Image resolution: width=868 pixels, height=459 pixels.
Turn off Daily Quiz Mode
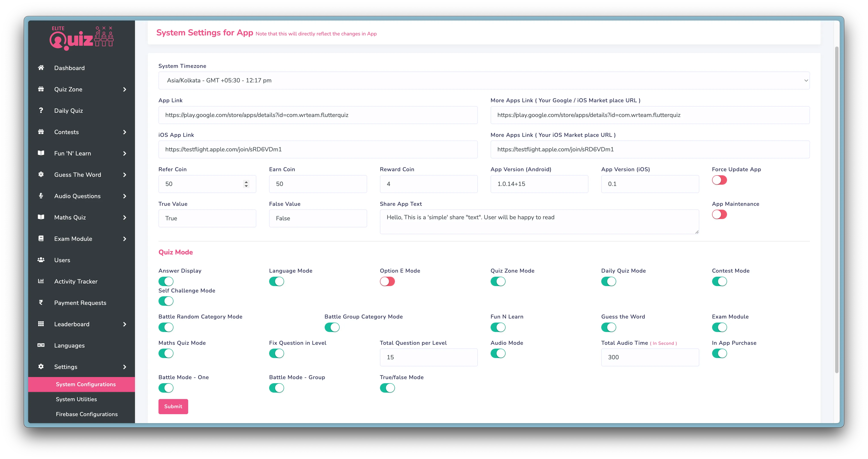click(608, 281)
